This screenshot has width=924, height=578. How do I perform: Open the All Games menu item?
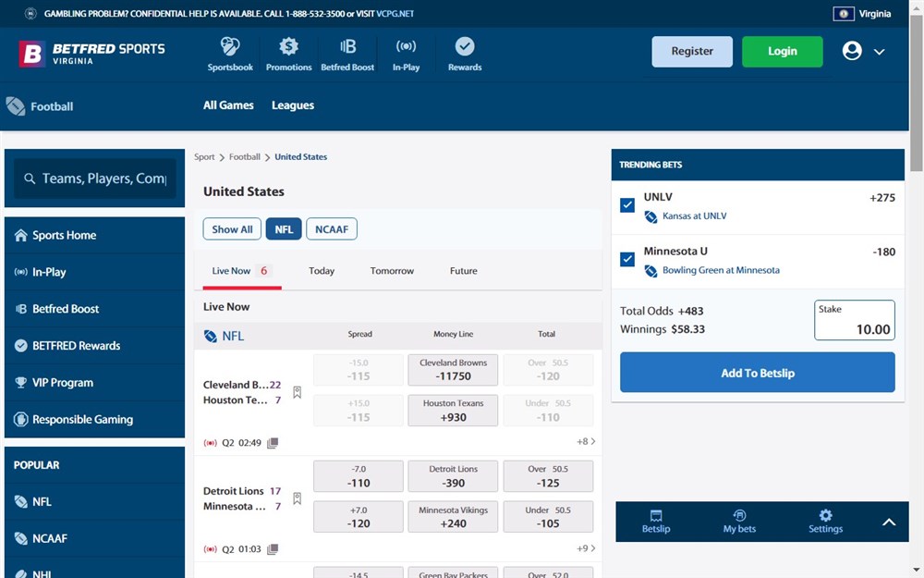click(228, 105)
